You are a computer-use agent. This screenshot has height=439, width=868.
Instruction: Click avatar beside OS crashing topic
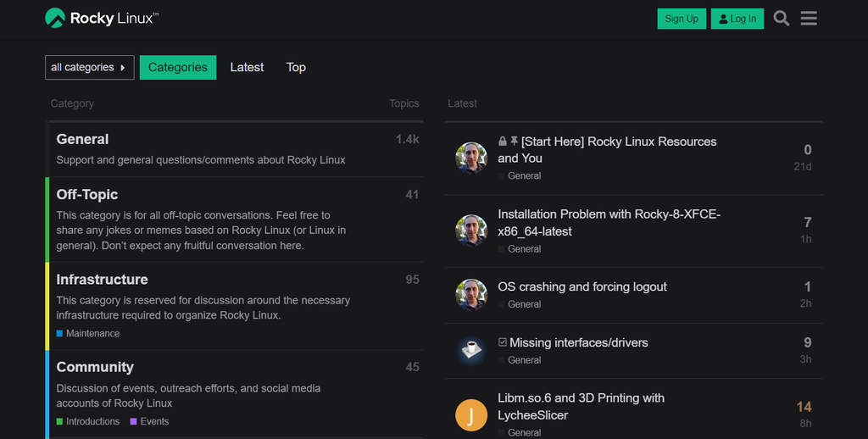click(x=471, y=295)
